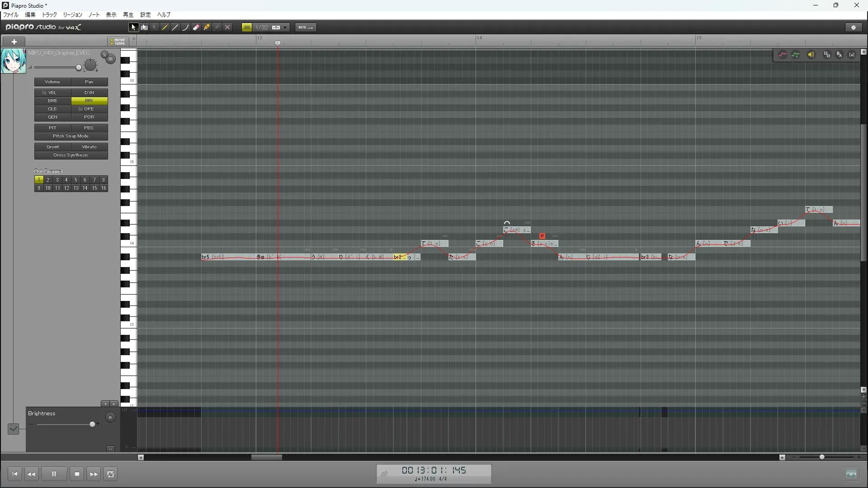
Task: Click the Cross Synthesis button
Action: point(71,155)
